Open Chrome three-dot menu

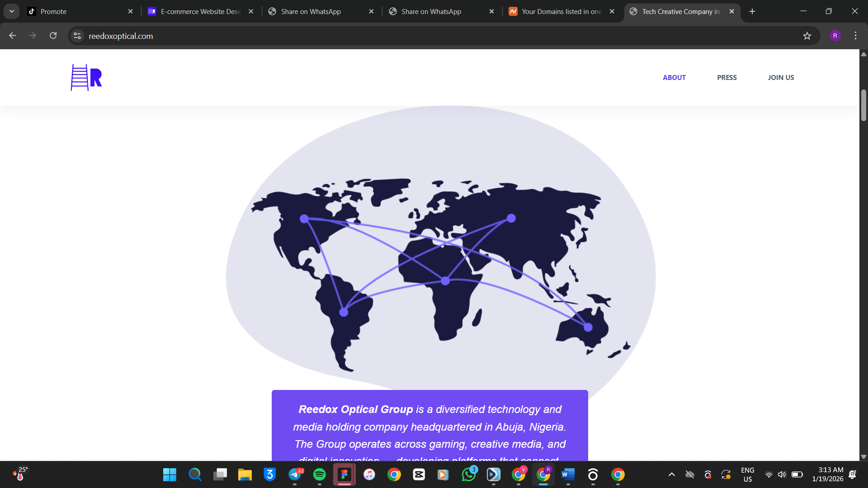(855, 36)
